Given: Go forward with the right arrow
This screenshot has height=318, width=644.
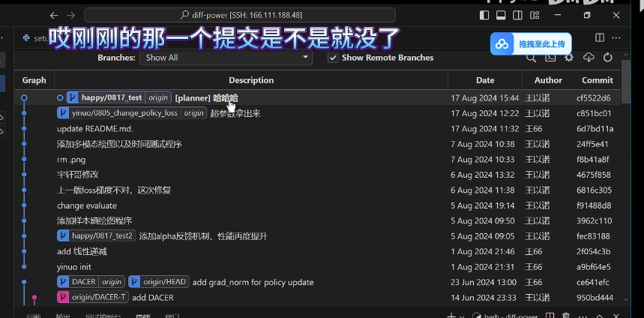Looking at the screenshot, I should click(x=70, y=15).
